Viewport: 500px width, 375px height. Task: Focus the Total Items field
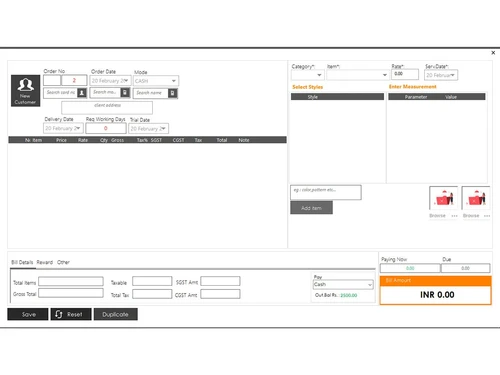coord(71,282)
